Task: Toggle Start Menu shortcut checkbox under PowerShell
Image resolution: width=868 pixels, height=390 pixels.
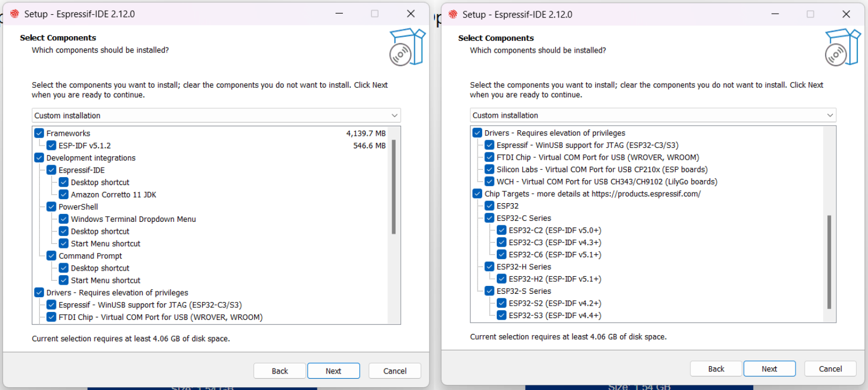Action: coord(64,243)
